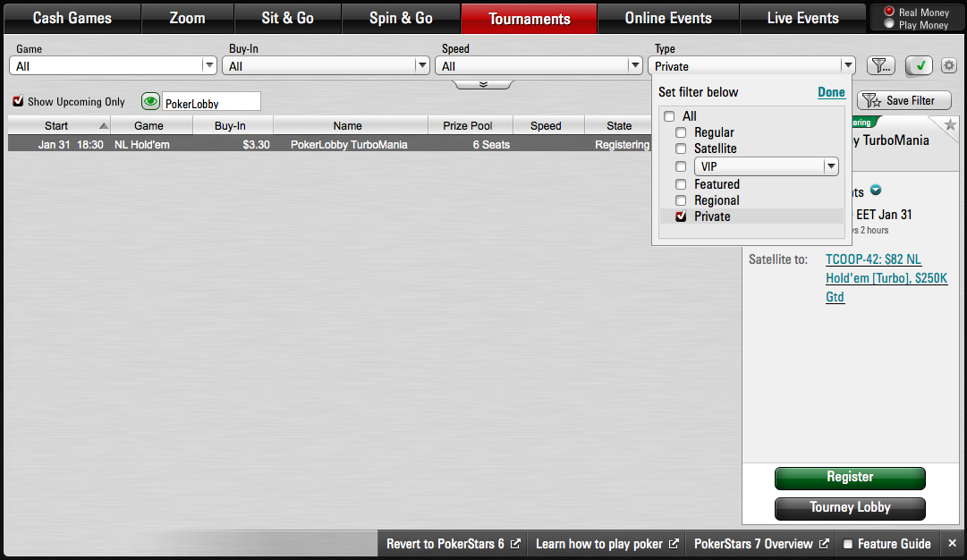
Task: Click the Save Filter button
Action: [904, 100]
